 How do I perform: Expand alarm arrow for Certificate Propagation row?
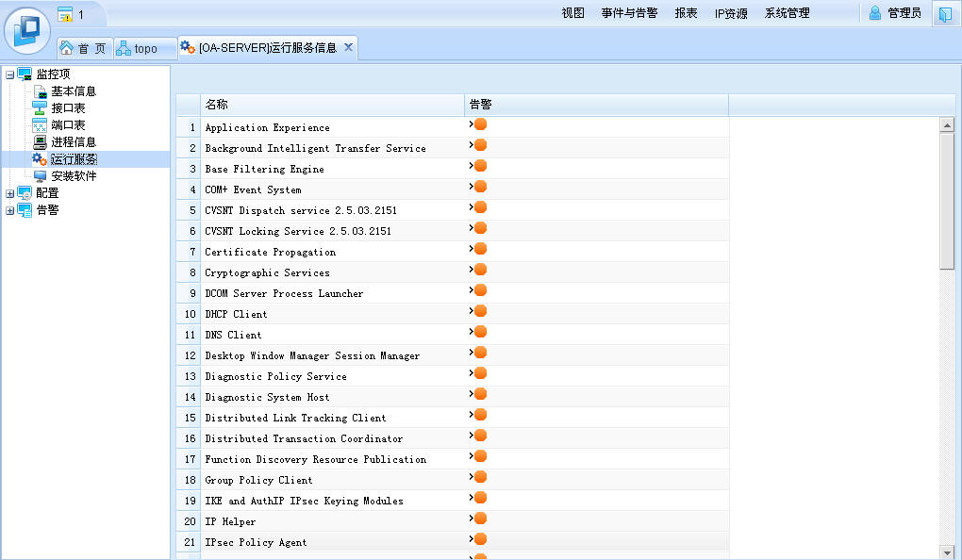point(472,248)
